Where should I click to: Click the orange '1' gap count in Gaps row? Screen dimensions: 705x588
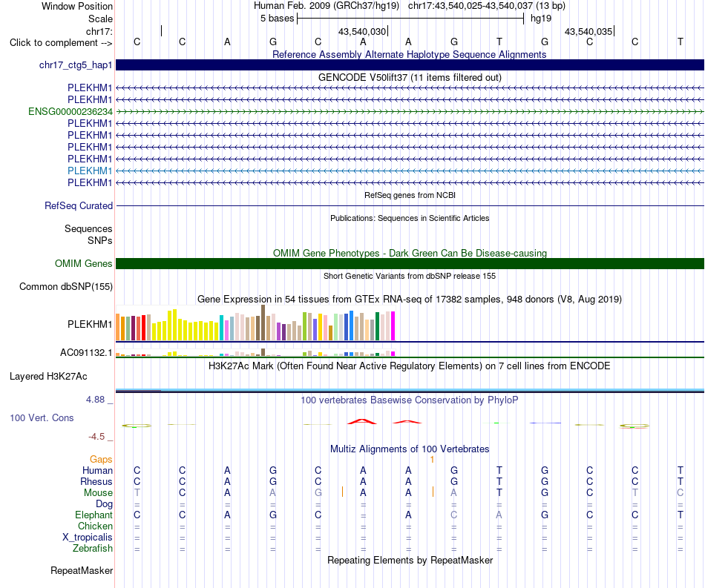(432, 459)
